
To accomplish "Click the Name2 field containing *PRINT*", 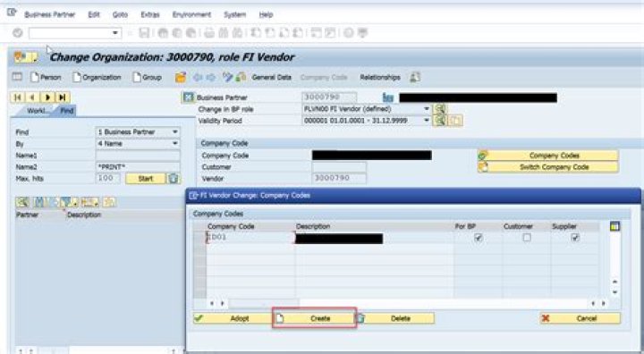I will [138, 167].
